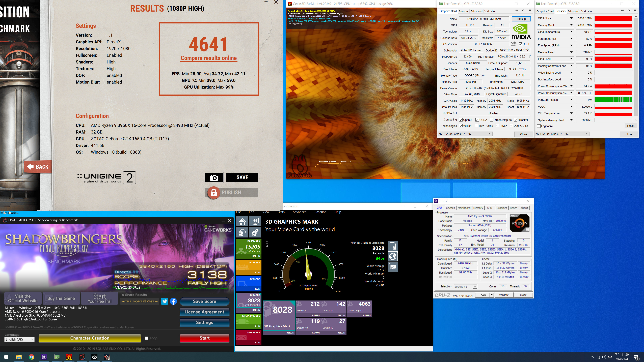
Task: Run CPU Mark tile in PassMark
Action: pos(249,267)
